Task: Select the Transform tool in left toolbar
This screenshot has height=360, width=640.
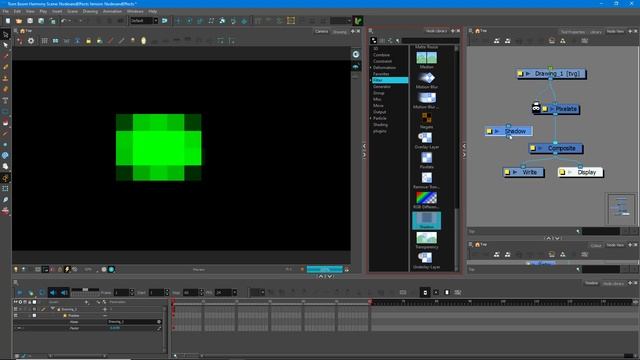Action: [x=5, y=35]
